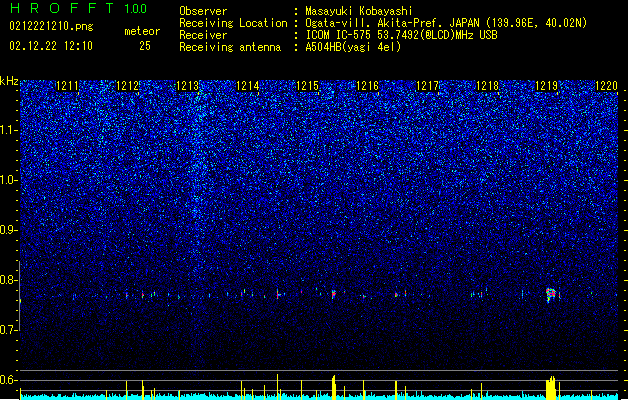Select the 1214 time marker
The width and height of the screenshot is (629, 400).
point(248,86)
